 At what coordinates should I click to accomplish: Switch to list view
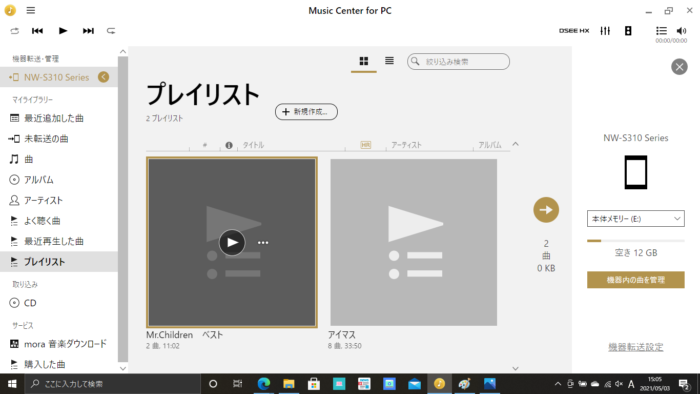[x=389, y=61]
